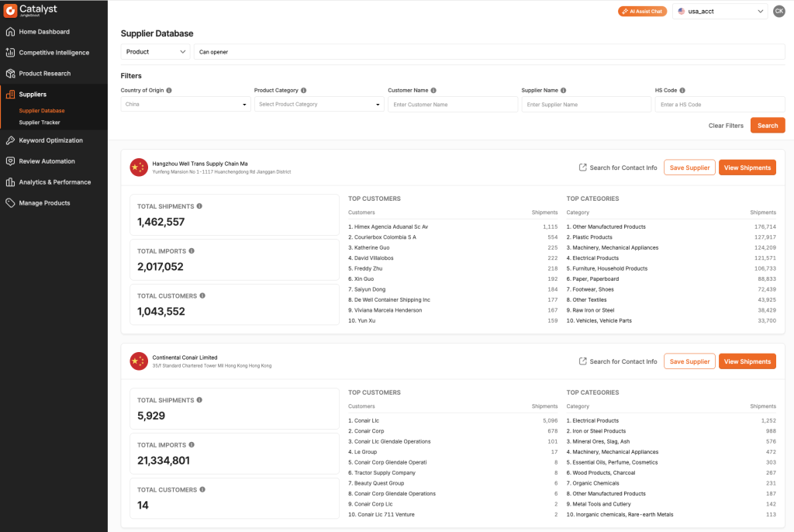This screenshot has width=794, height=532.
Task: Click the Review Automation icon
Action: [10, 161]
